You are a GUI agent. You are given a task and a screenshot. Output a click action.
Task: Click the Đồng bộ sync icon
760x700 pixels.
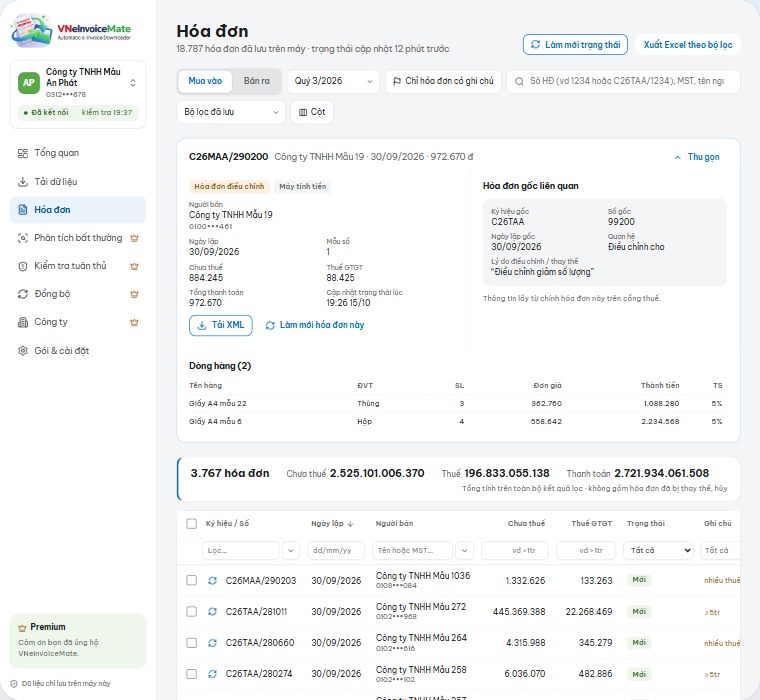23,294
